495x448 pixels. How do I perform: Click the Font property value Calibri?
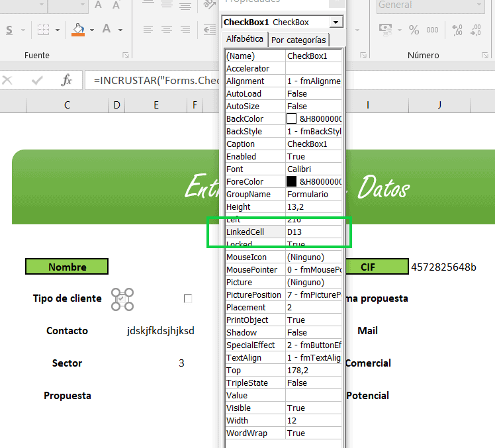[314, 169]
